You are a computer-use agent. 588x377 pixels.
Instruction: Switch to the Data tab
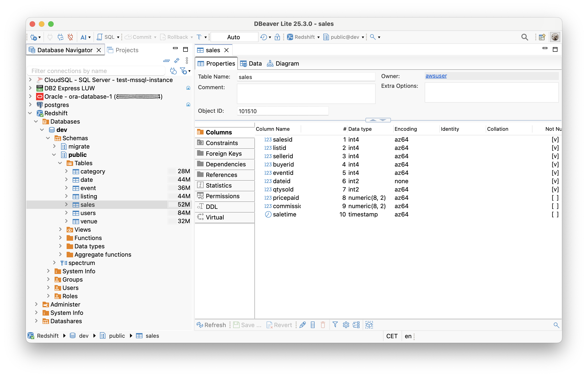tap(251, 64)
